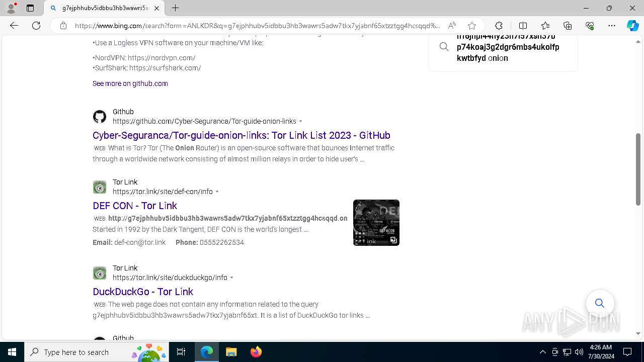Click the network icon in system tray

567,352
